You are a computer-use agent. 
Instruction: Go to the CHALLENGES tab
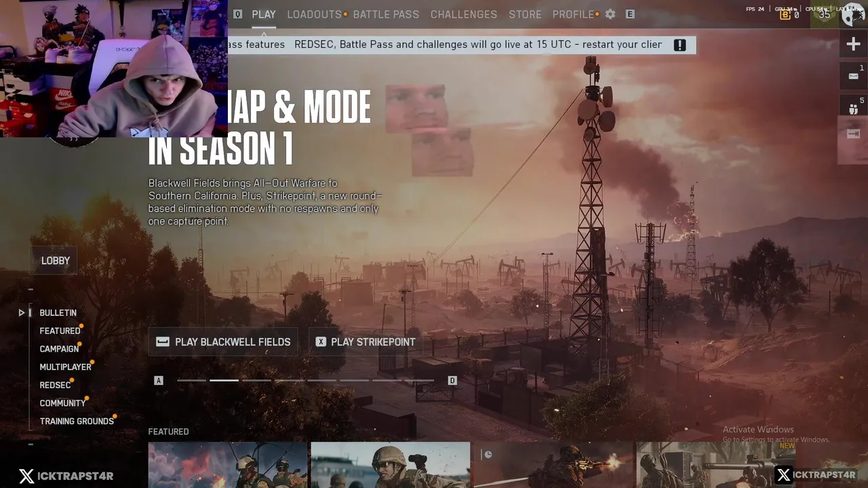pos(464,14)
